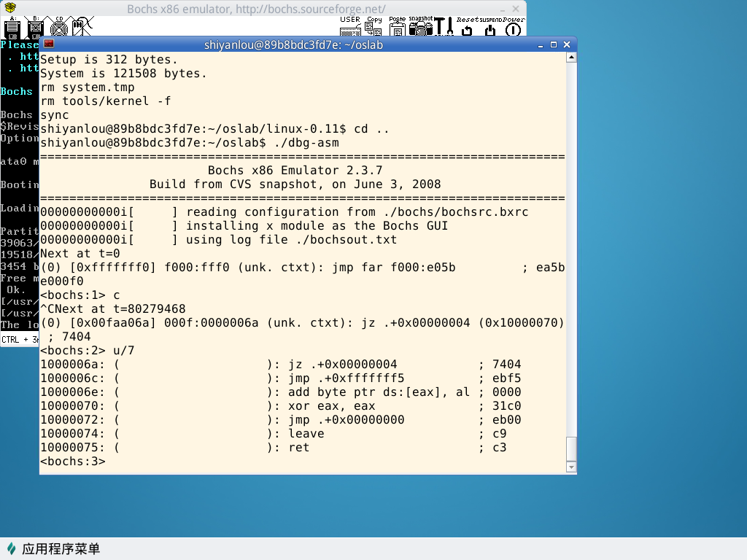Screen dimensions: 747x560
Task: Click the Copy toolbar icon
Action: (x=373, y=27)
